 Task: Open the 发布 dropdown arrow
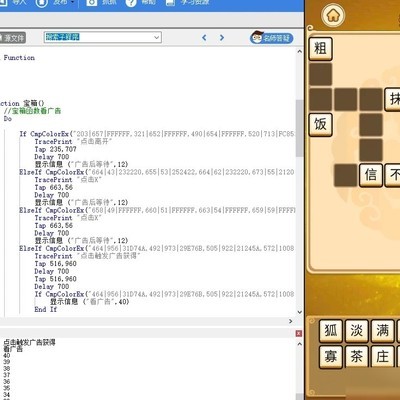tap(73, 3)
